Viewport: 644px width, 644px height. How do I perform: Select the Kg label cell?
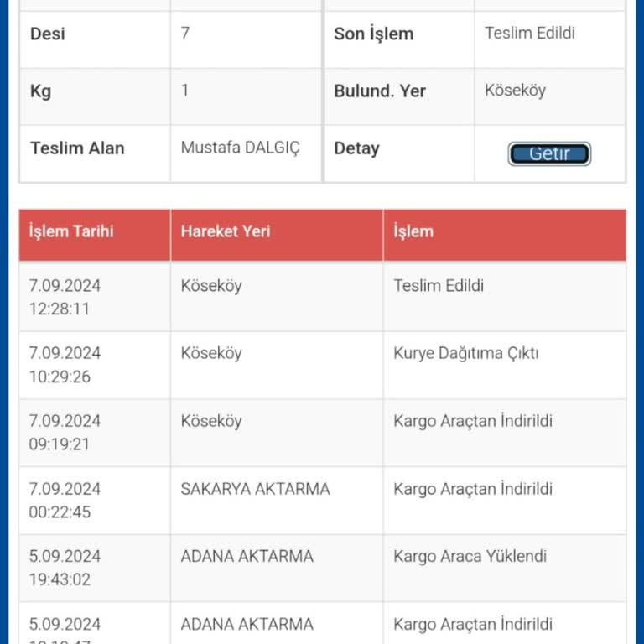(x=40, y=91)
